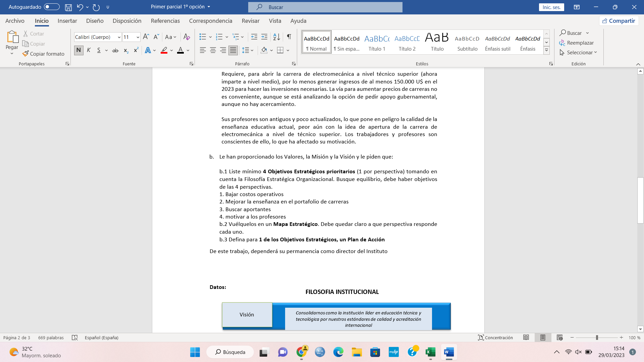
Task: Apply underline with Subrayado icon
Action: tap(99, 50)
